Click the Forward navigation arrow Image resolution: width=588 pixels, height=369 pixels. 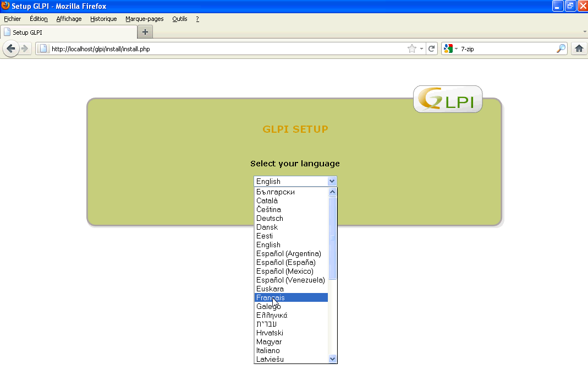[x=25, y=49]
